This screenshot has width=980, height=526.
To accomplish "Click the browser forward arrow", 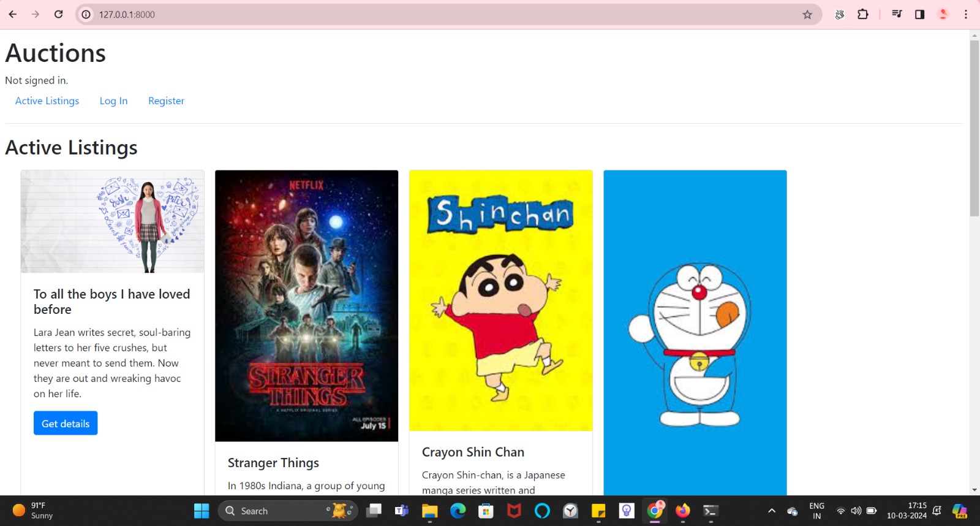I will pos(36,14).
